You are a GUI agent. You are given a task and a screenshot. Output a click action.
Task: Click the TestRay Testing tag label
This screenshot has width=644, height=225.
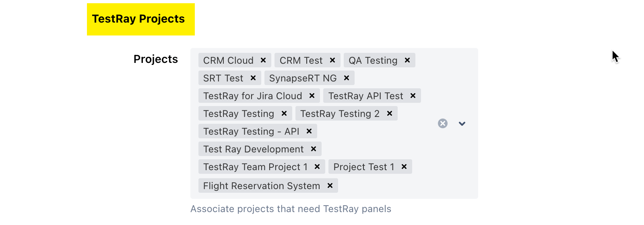[x=239, y=114]
